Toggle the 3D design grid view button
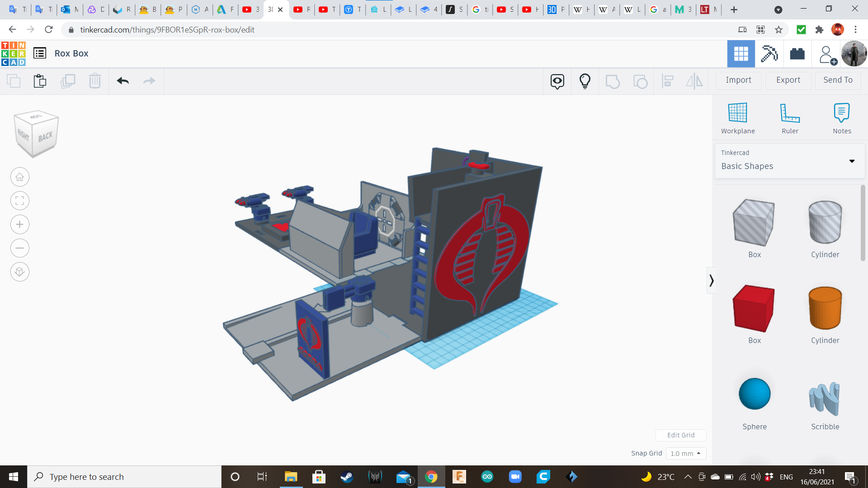Screen dimensions: 868x488 coord(741,54)
